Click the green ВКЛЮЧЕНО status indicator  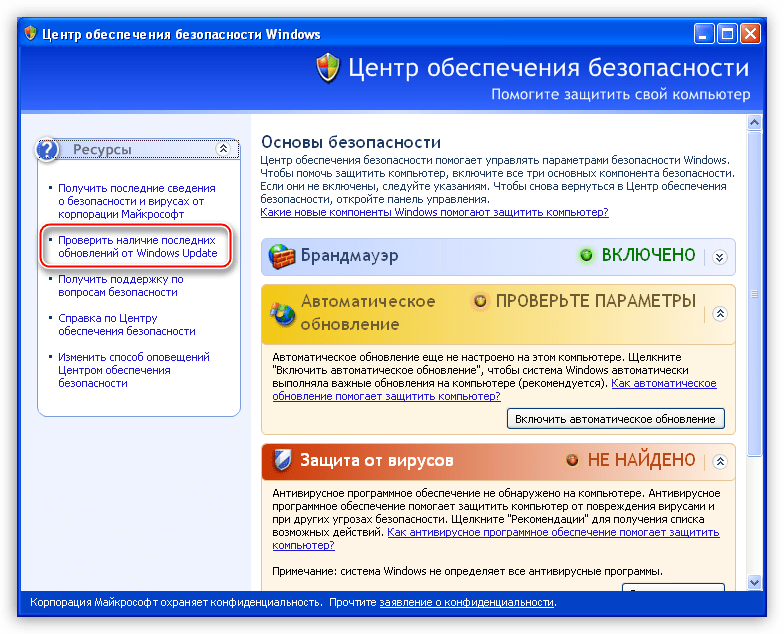[586, 256]
